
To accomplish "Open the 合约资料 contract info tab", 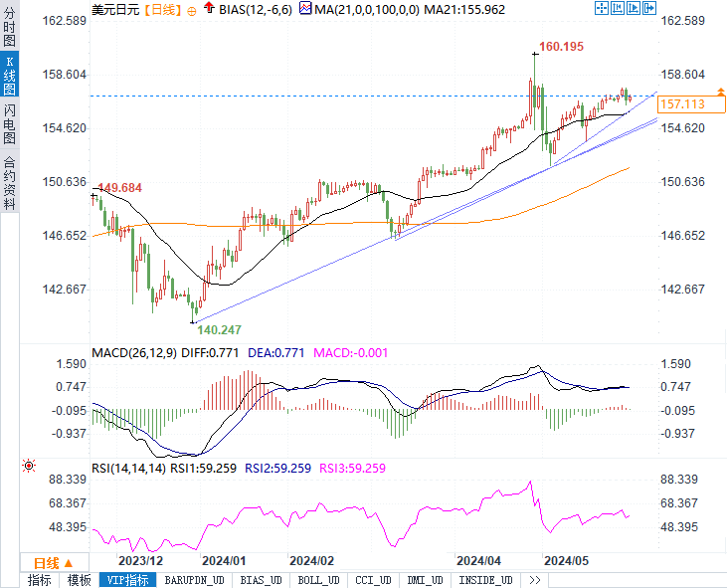I will [x=9, y=183].
